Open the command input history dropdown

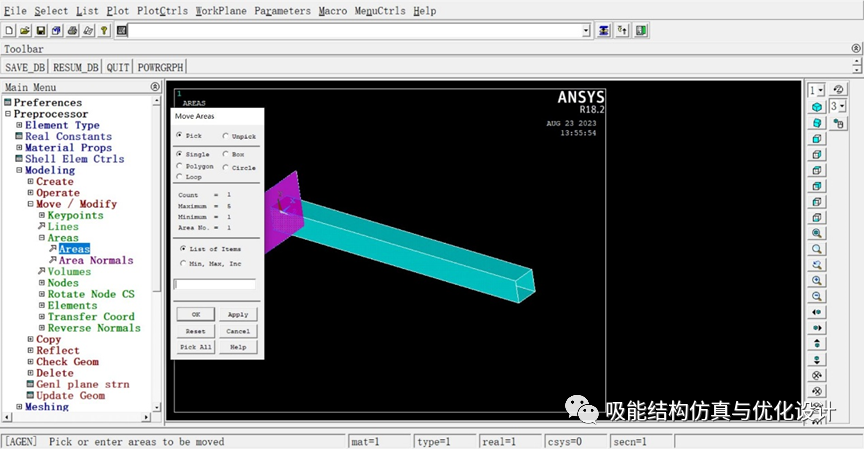pos(586,31)
